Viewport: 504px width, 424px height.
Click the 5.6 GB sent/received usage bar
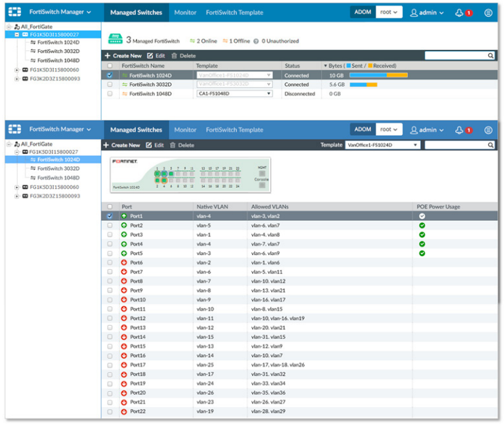363,85
